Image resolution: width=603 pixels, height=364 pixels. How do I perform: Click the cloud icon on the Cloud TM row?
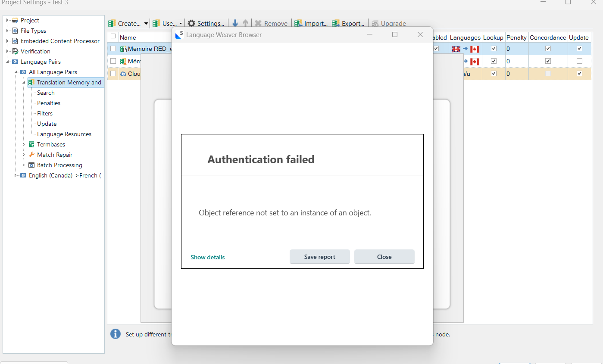click(124, 74)
